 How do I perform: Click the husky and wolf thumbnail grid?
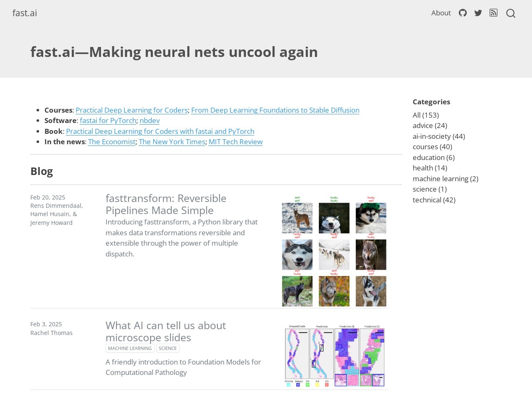tap(334, 251)
